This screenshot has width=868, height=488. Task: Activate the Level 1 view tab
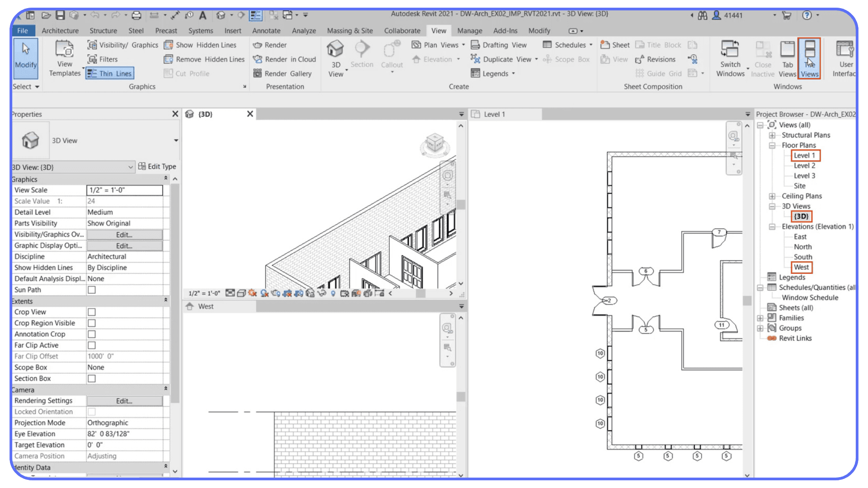click(493, 114)
